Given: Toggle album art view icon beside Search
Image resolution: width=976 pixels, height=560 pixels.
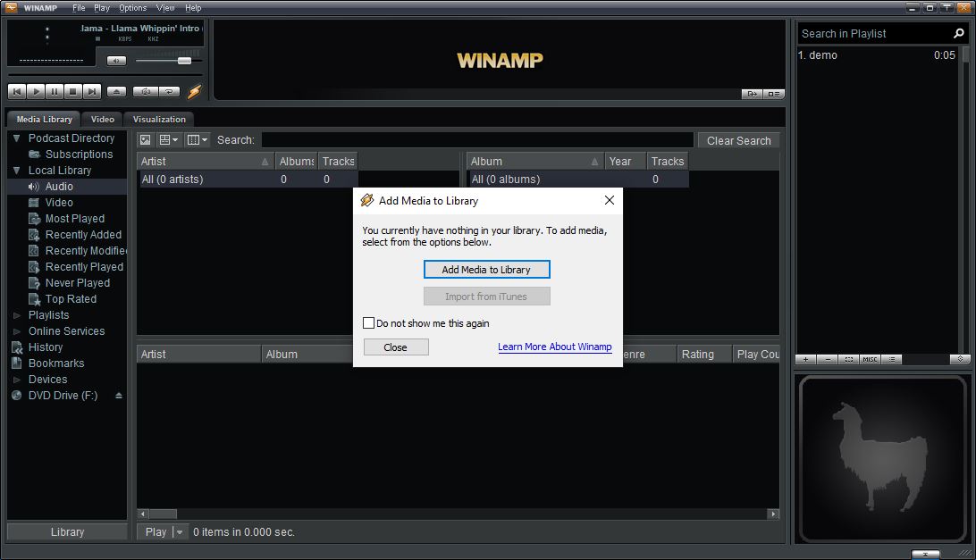Looking at the screenshot, I should (145, 140).
